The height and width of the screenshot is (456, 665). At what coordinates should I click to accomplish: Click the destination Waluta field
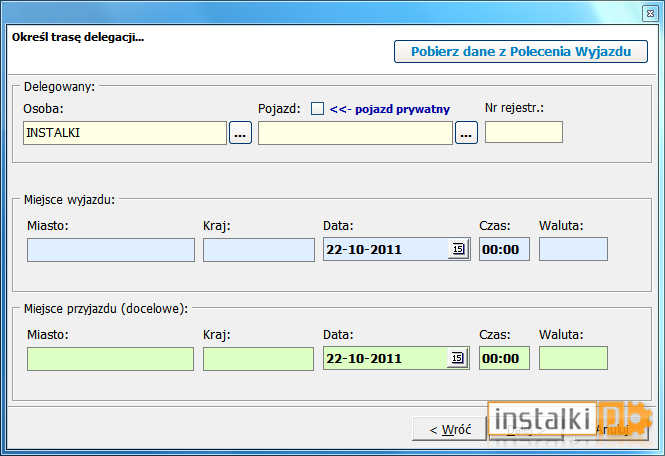(x=573, y=358)
